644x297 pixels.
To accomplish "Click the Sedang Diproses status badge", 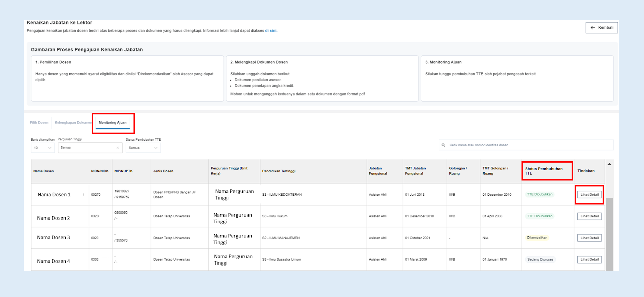I will [x=540, y=259].
